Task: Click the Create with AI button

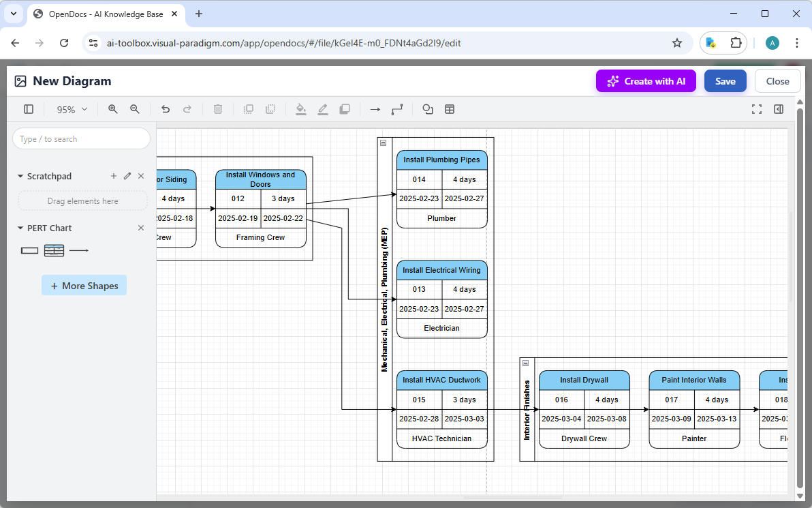Action: (x=646, y=80)
